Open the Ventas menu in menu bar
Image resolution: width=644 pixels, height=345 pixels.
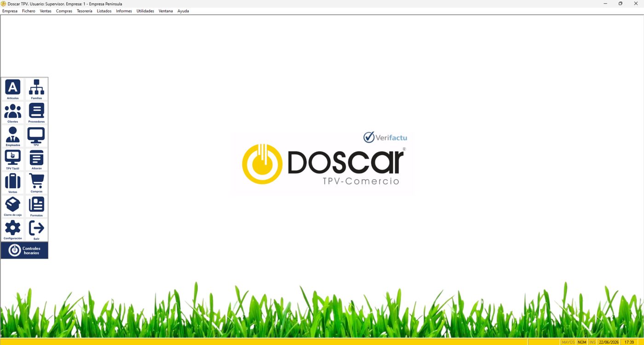coord(46,11)
